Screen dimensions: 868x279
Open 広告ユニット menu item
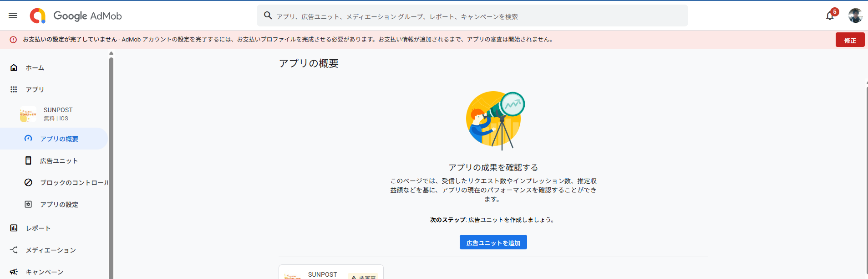[59, 160]
